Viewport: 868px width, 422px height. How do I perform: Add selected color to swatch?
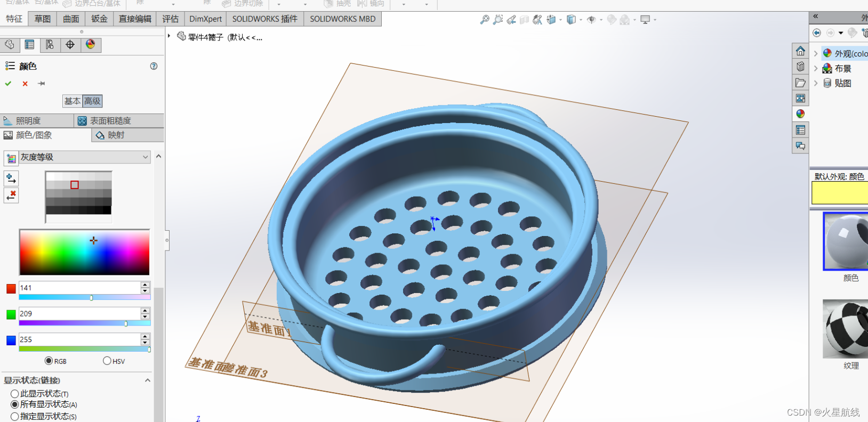[x=11, y=178]
